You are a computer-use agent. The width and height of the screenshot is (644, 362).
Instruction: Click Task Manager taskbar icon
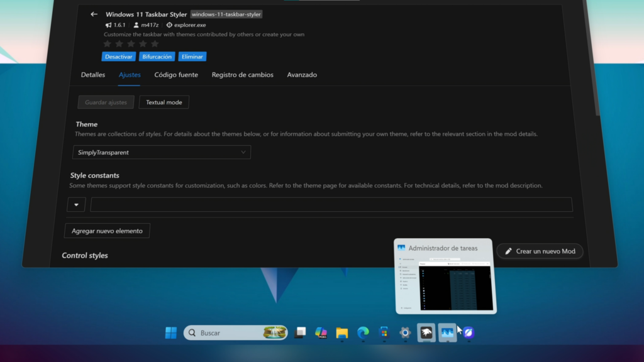pos(447,332)
